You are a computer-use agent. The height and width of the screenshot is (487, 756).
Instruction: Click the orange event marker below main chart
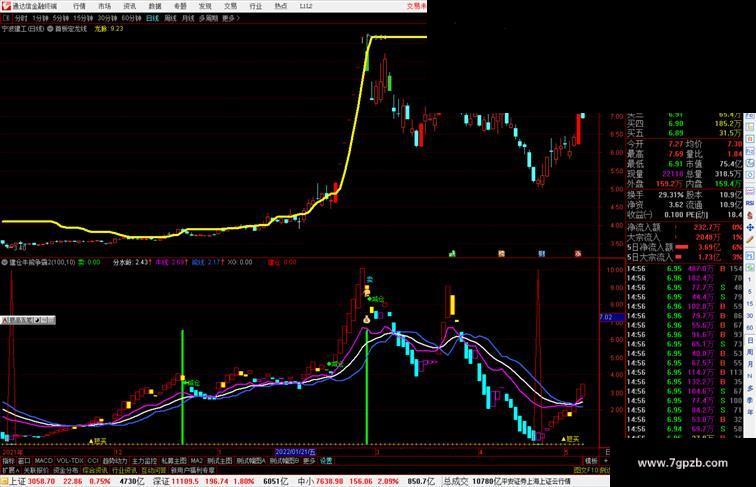pyautogui.click(x=501, y=253)
